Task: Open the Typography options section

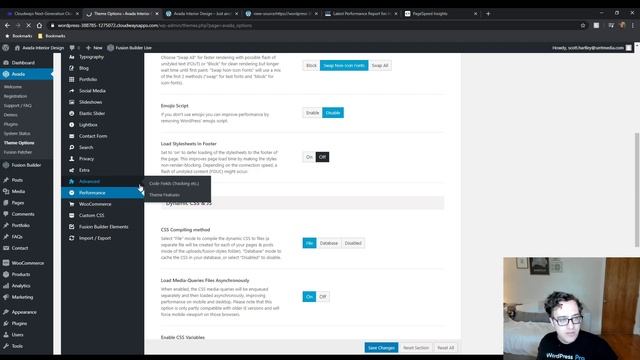Action: 91,57
